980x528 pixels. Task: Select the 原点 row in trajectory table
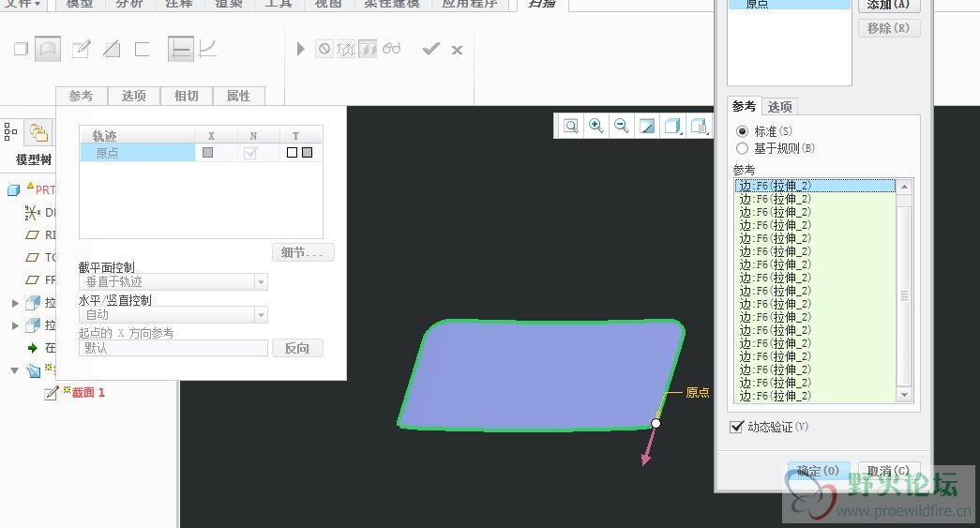point(202,153)
